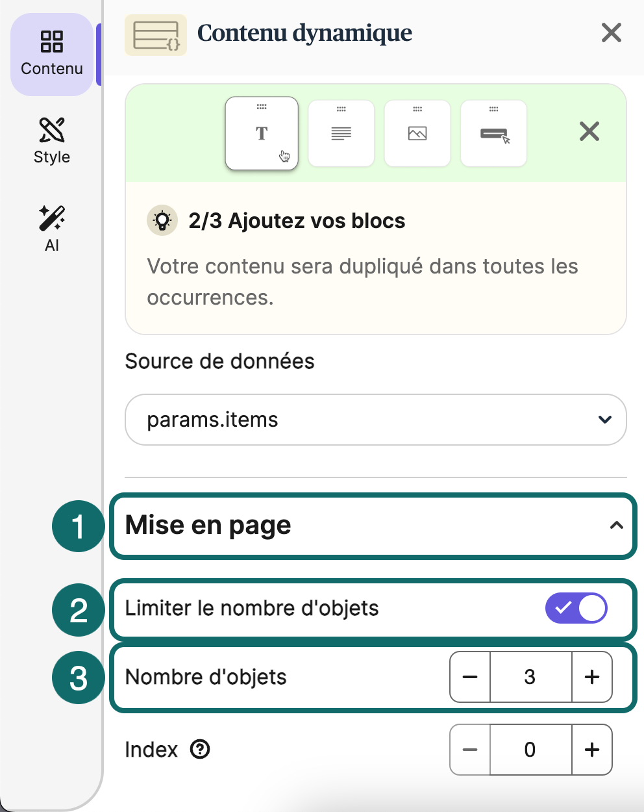The image size is (644, 812).
Task: Toggle Limiter le nombre d'objets switch
Action: pyautogui.click(x=576, y=609)
